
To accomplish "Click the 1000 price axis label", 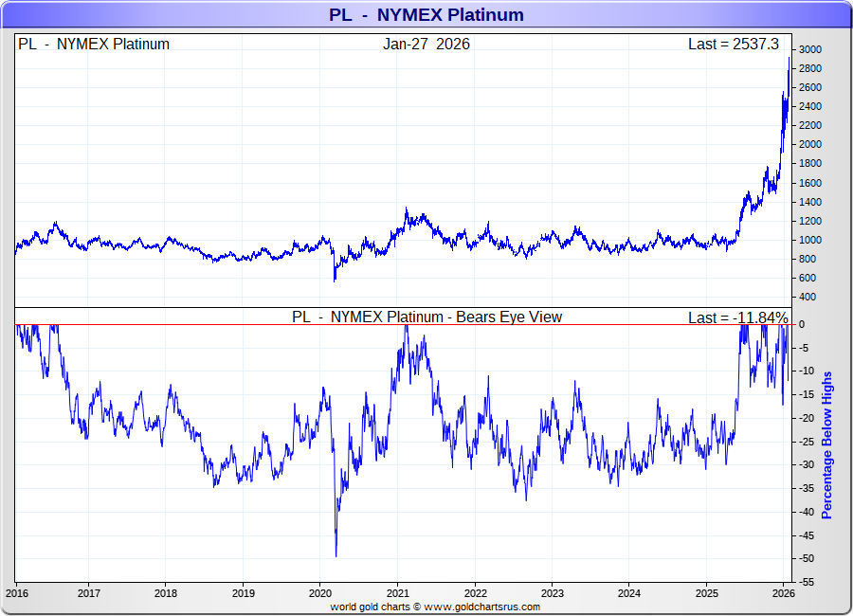I will [x=809, y=240].
